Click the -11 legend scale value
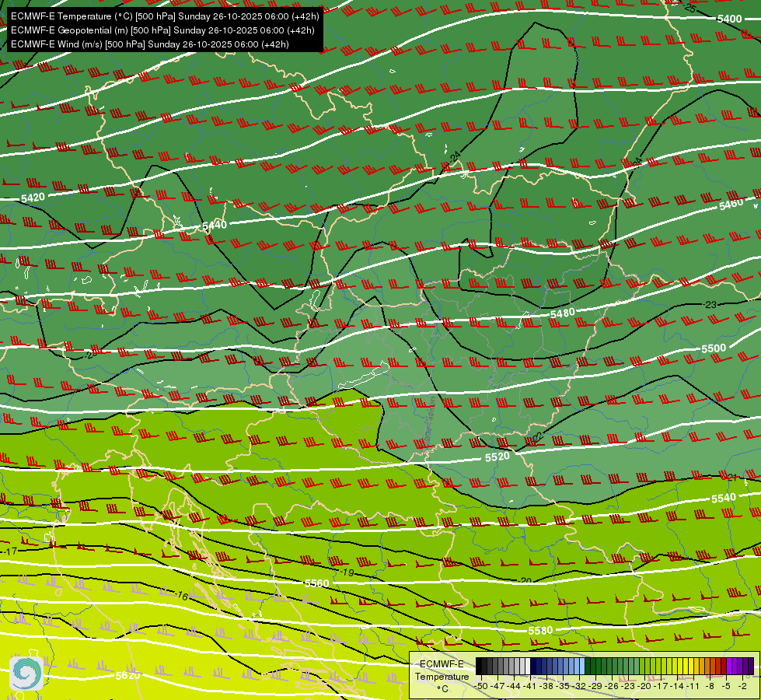761x700 pixels. [x=693, y=686]
